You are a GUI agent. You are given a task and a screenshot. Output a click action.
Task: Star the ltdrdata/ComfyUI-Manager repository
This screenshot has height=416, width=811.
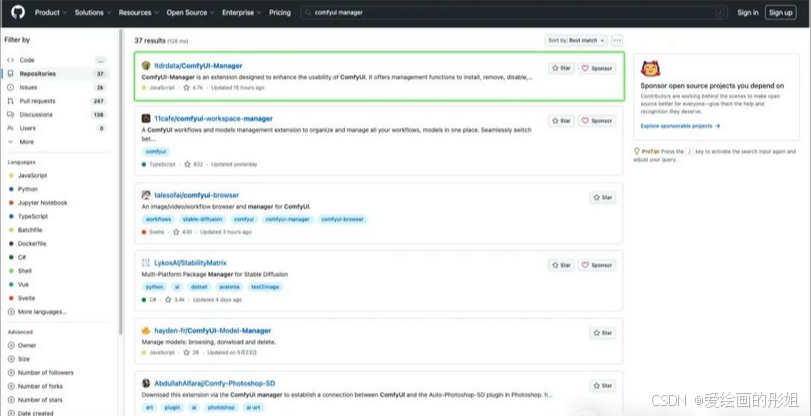(x=561, y=68)
